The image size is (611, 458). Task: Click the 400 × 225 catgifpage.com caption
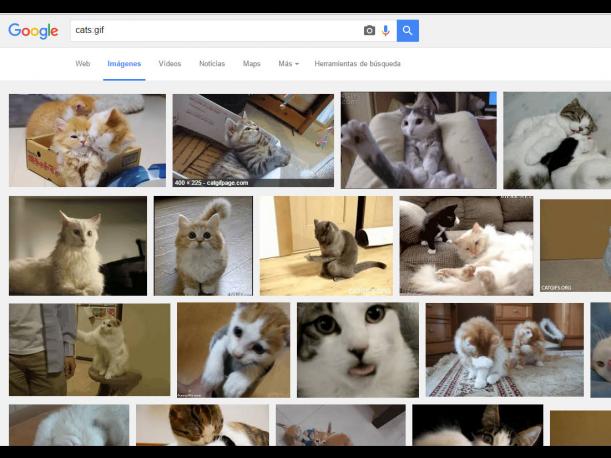click(x=212, y=182)
